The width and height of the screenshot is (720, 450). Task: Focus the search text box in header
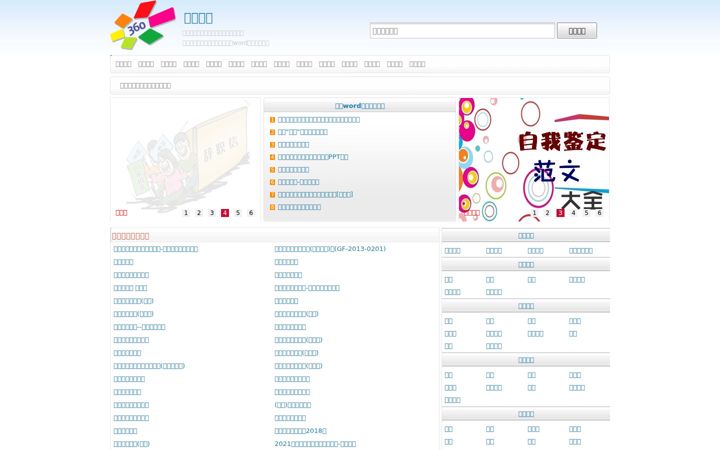[x=462, y=31]
